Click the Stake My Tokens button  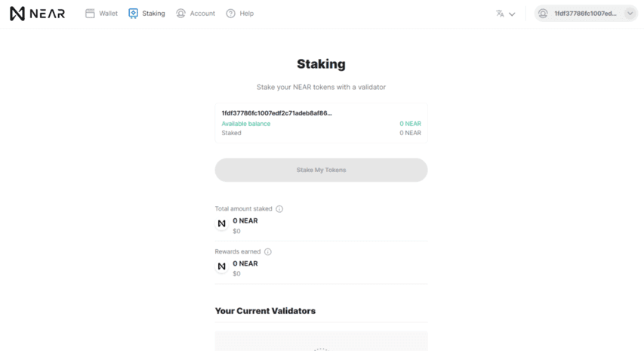pyautogui.click(x=321, y=170)
